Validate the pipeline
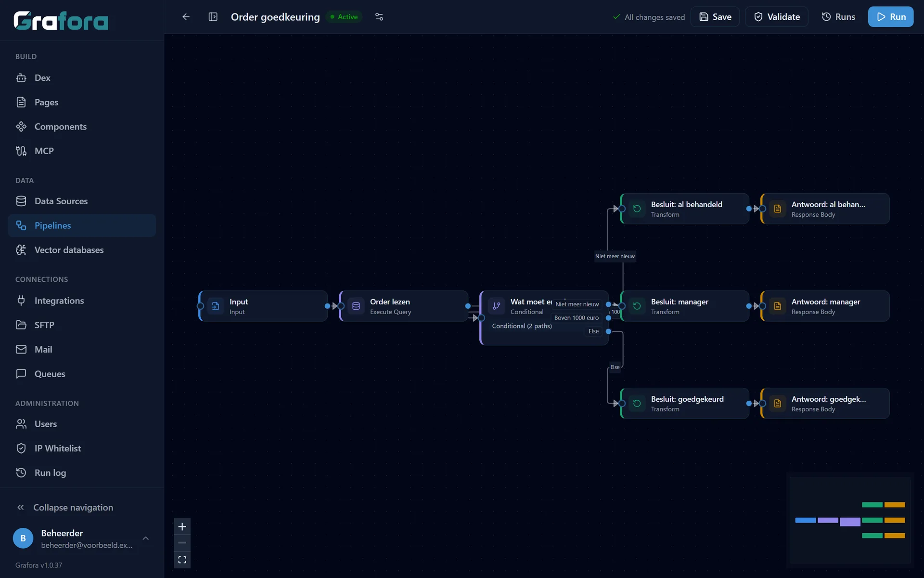 click(776, 17)
